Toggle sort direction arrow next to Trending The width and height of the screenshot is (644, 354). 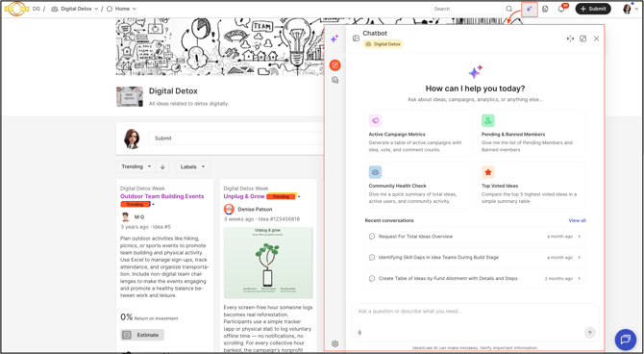162,167
